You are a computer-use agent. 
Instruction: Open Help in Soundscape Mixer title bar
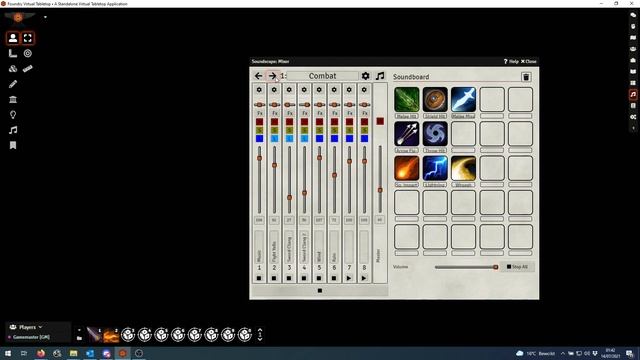tap(511, 61)
